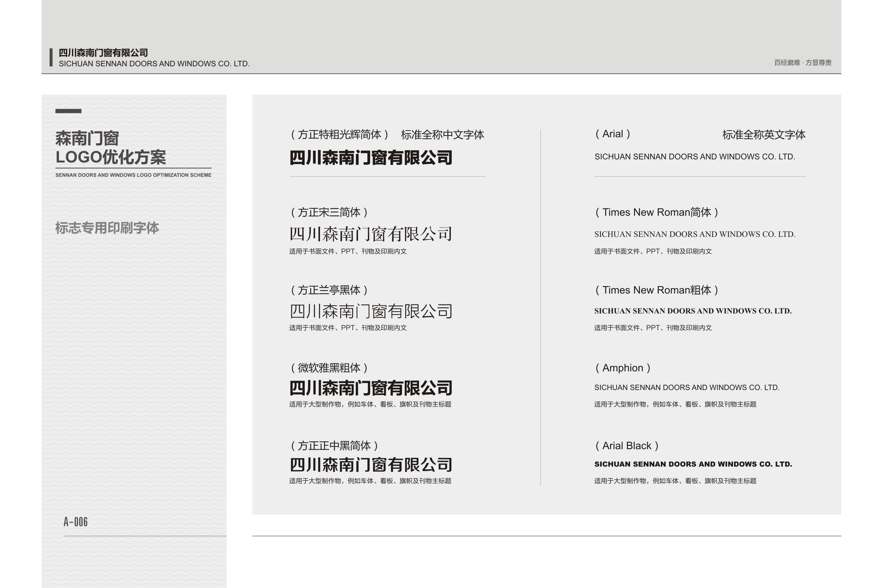
Task: Click the (方正特粗光辉简体) font label
Action: [x=339, y=134]
